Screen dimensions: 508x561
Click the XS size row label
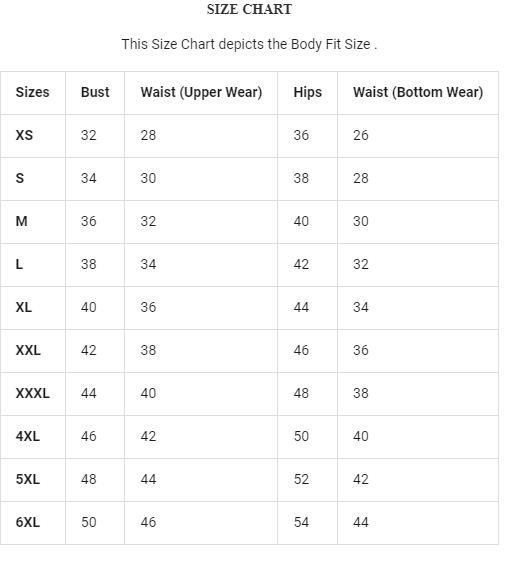24,135
